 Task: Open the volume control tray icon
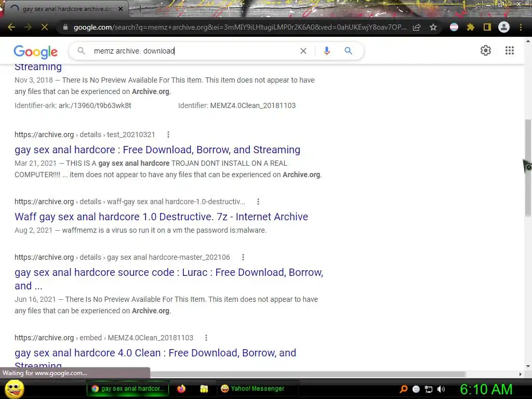(x=441, y=389)
